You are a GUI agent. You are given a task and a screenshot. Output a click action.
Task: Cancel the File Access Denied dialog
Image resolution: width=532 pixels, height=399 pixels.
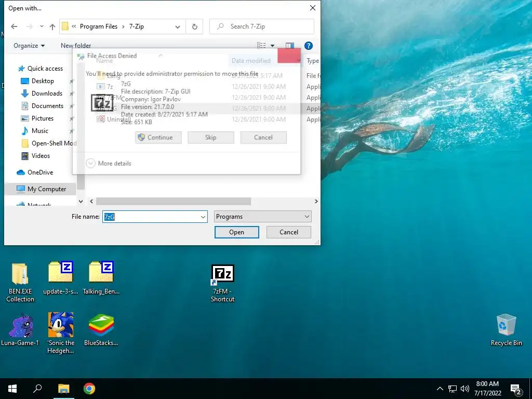click(x=263, y=137)
